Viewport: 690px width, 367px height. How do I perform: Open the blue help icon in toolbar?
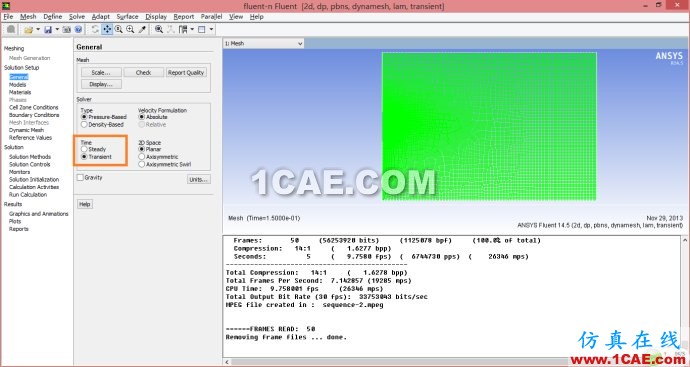[x=78, y=29]
